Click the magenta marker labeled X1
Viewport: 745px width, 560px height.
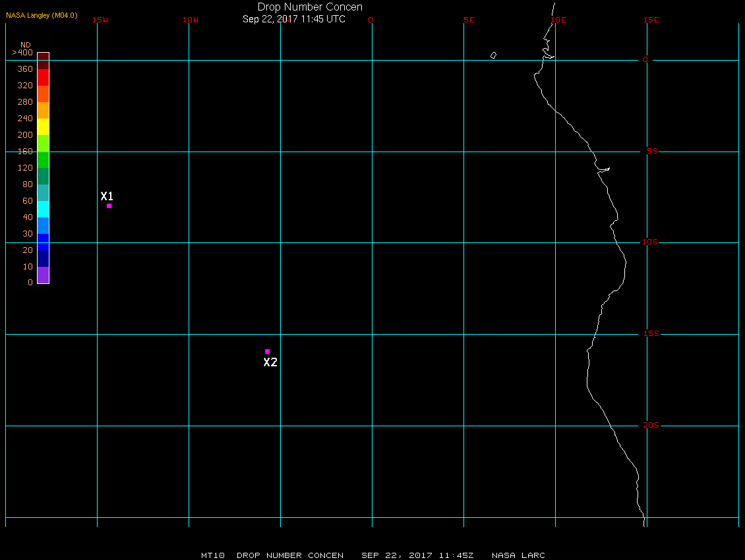pos(109,206)
